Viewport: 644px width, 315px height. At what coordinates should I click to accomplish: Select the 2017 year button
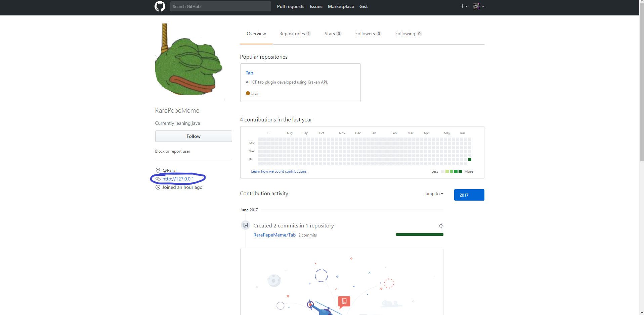tap(469, 195)
